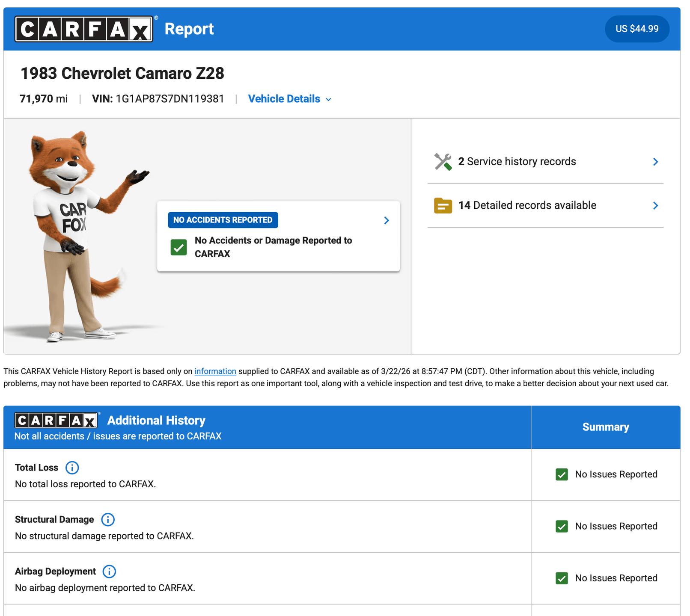Click the US $44.99 price button
Viewport: 690px width, 616px height.
point(636,29)
